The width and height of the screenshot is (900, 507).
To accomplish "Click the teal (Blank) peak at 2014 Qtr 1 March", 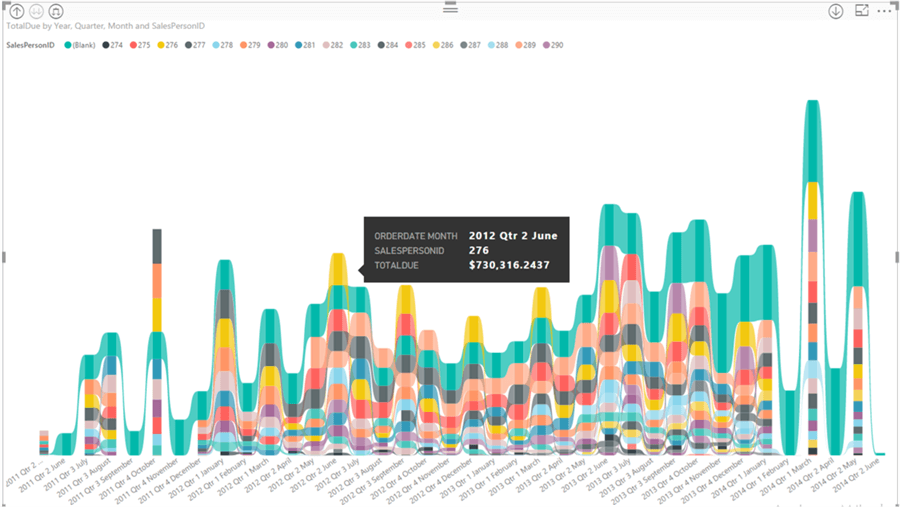I will [812, 141].
